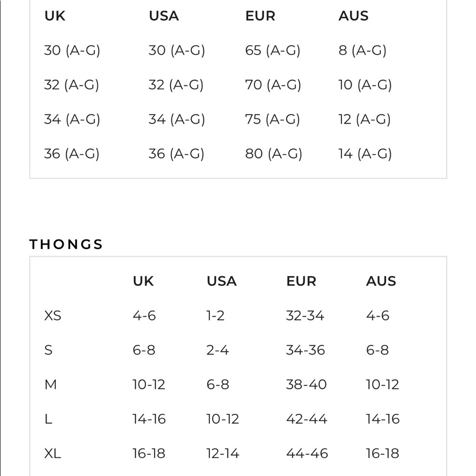The width and height of the screenshot is (476, 476).
Task: Select the XS size row label
Action: (52, 316)
